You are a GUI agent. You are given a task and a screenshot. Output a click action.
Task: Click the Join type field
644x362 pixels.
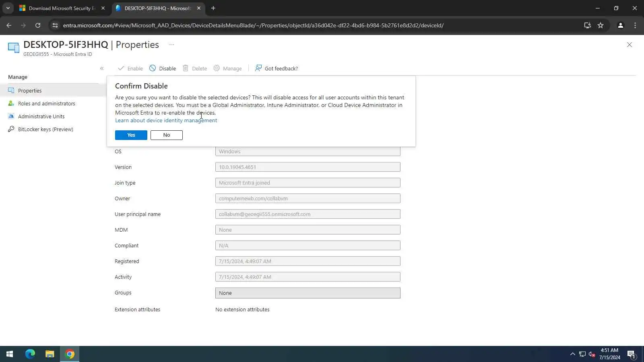pyautogui.click(x=308, y=183)
